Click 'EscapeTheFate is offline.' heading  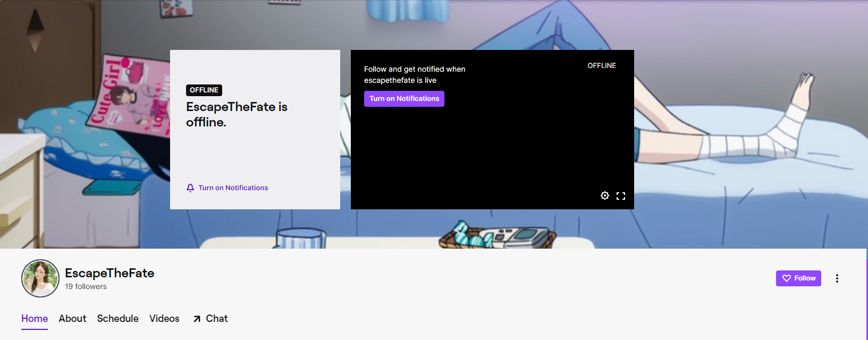click(x=237, y=114)
